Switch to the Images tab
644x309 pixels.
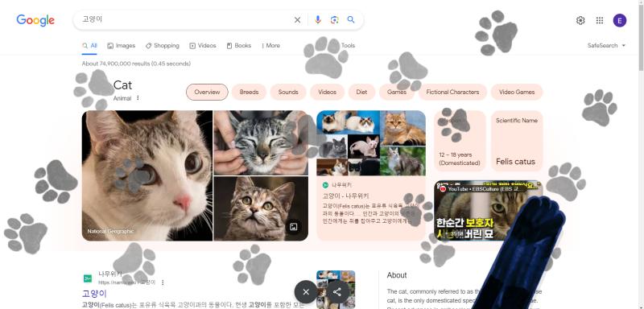click(122, 46)
